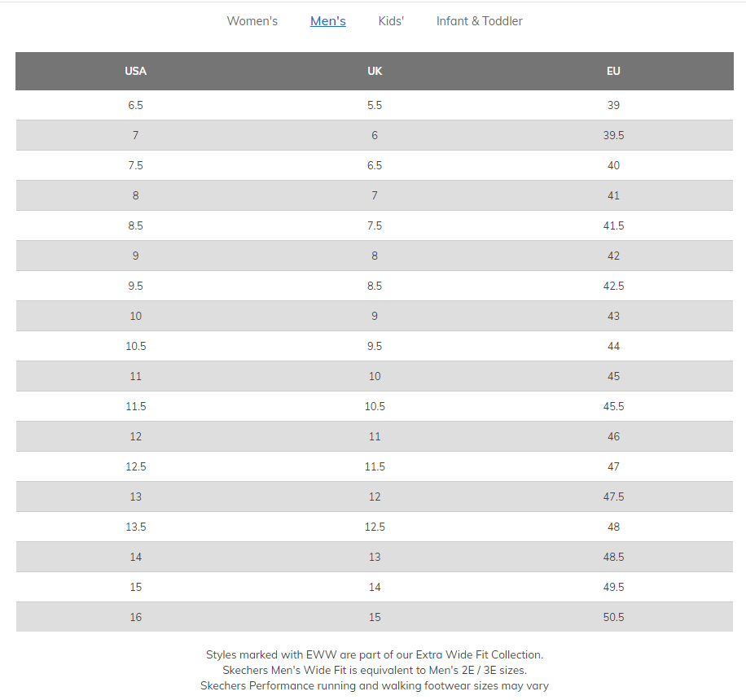Click the EU size 41 cell
Image resolution: width=746 pixels, height=700 pixels.
coord(613,195)
